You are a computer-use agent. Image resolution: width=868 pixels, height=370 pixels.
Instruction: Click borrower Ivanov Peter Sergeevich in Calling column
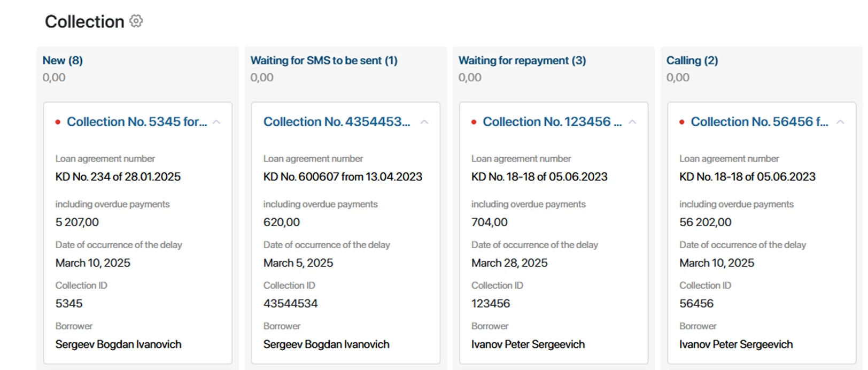pyautogui.click(x=736, y=344)
